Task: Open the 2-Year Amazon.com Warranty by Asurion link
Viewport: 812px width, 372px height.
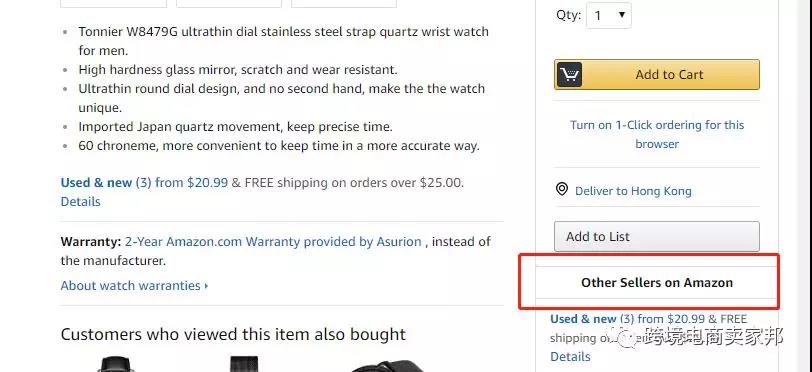Action: pyautogui.click(x=273, y=241)
